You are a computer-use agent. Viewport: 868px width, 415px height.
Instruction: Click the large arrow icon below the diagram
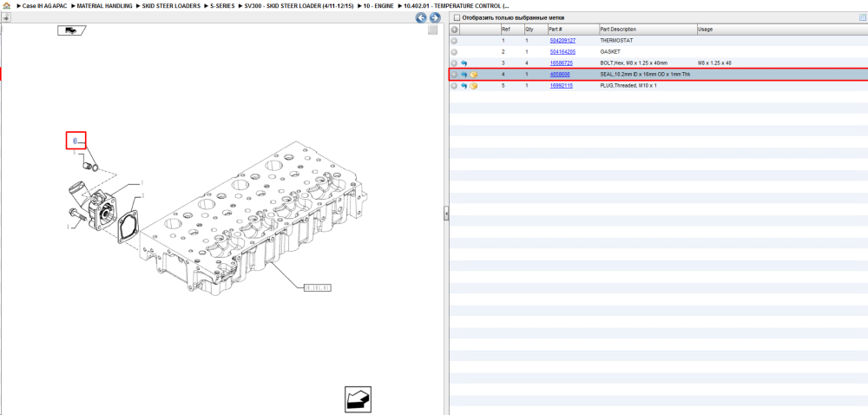[x=358, y=399]
